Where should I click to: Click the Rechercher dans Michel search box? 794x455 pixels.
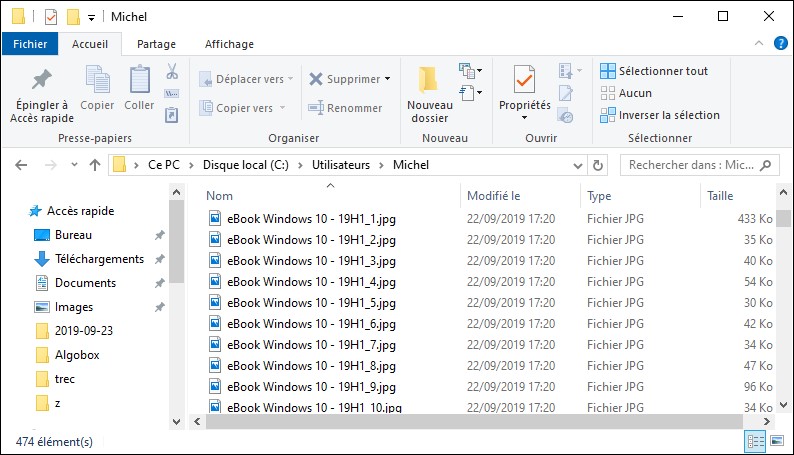[x=690, y=165]
